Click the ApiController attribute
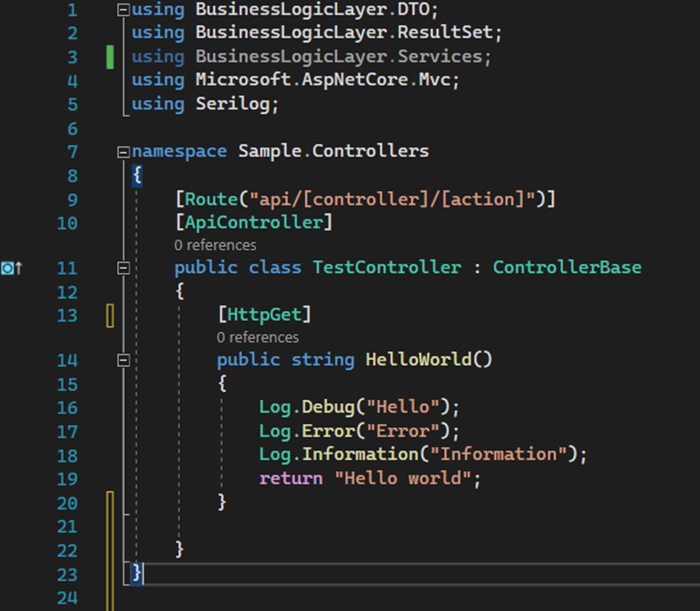 point(253,222)
